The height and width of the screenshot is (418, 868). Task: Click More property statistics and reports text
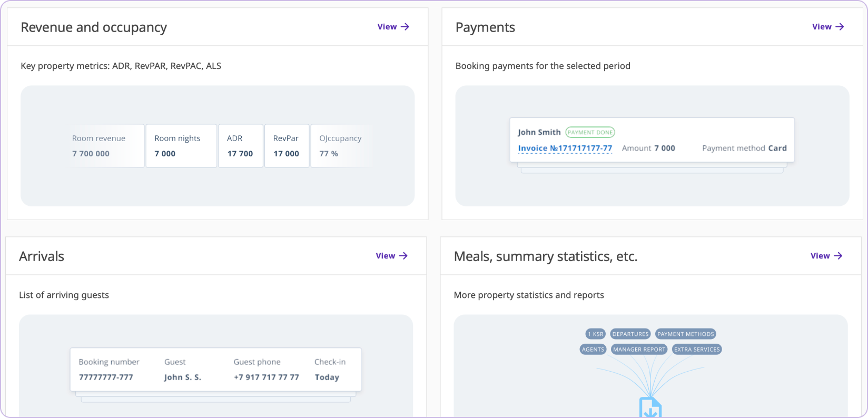pos(529,295)
